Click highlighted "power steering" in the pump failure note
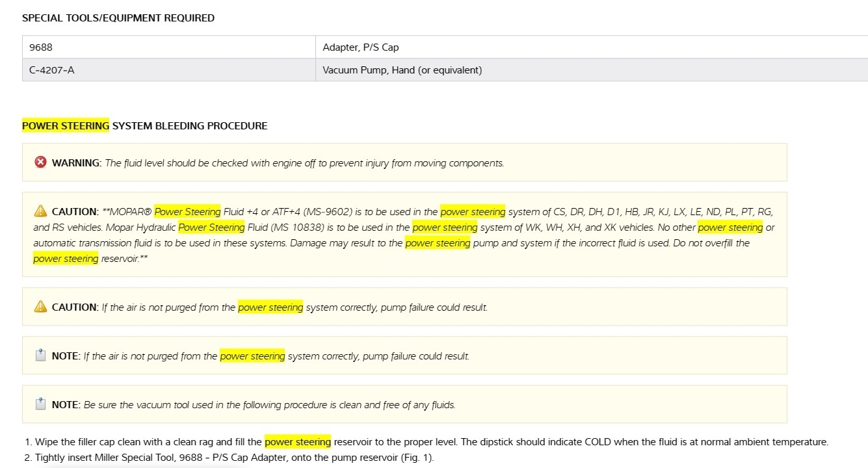The height and width of the screenshot is (468, 868). click(x=252, y=356)
